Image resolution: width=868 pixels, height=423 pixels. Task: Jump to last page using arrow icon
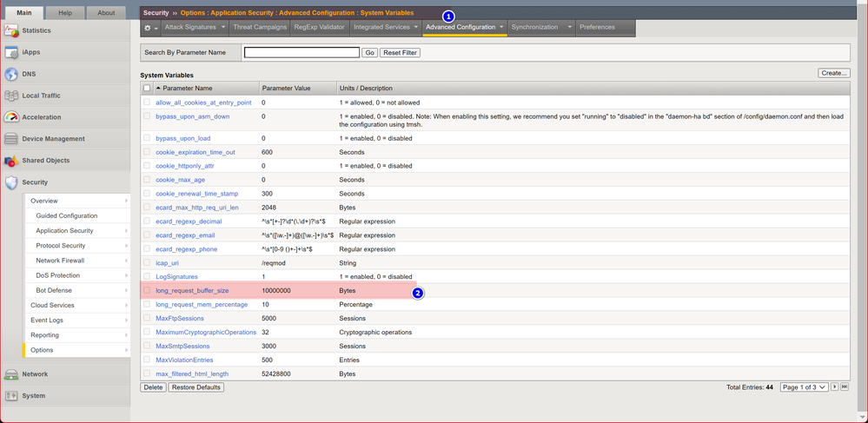[845, 387]
